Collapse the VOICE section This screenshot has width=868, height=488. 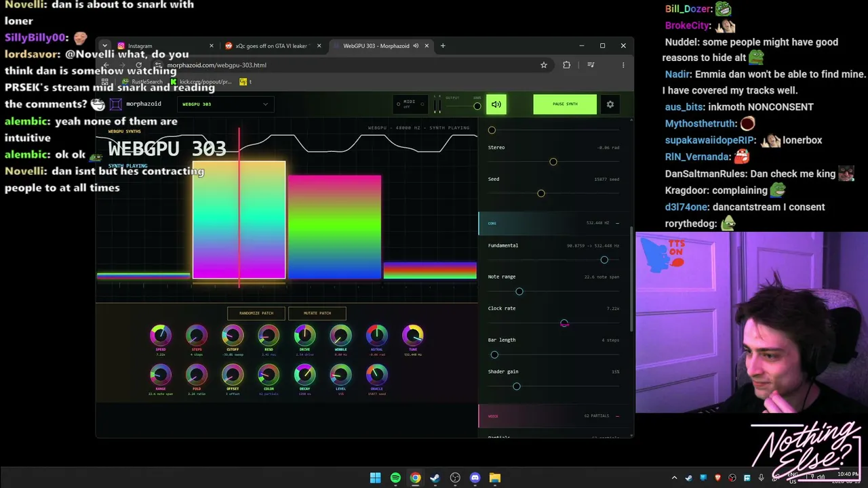[616, 416]
